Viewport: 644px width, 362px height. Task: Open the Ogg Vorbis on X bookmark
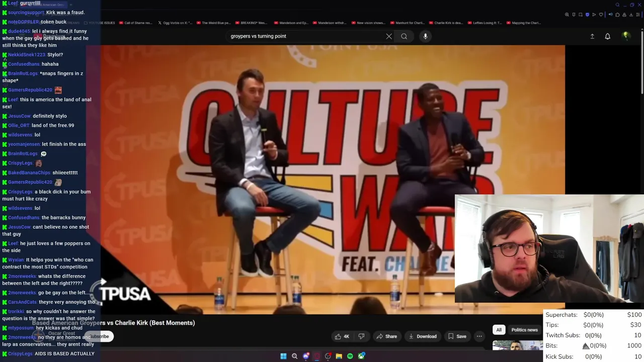[175, 23]
